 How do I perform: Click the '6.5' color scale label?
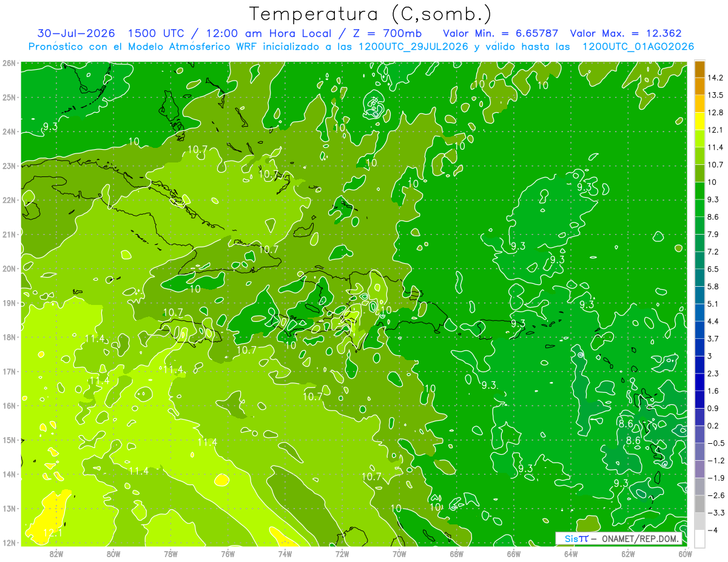(x=713, y=269)
